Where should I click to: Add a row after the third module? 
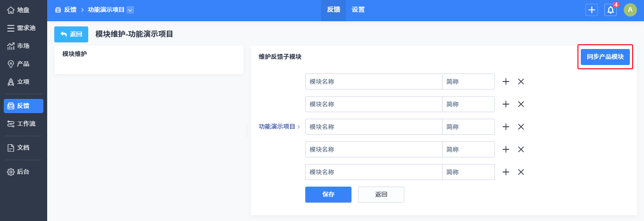pyautogui.click(x=506, y=127)
